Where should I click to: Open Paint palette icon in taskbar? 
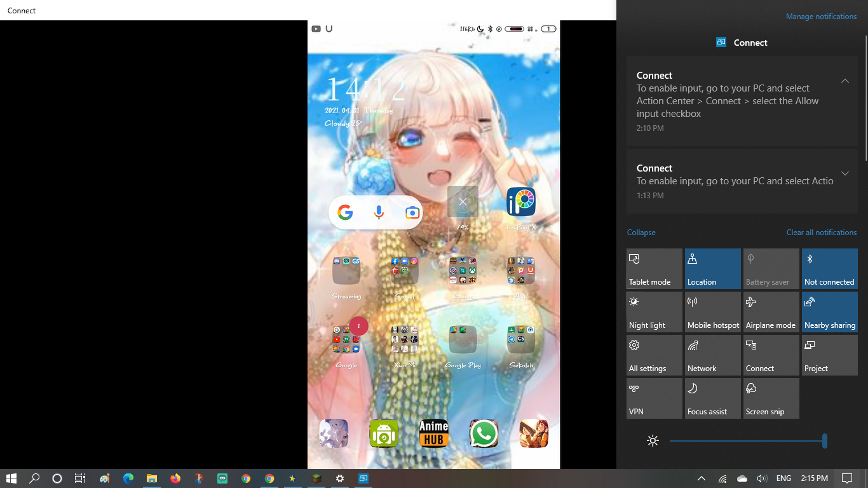(105, 478)
